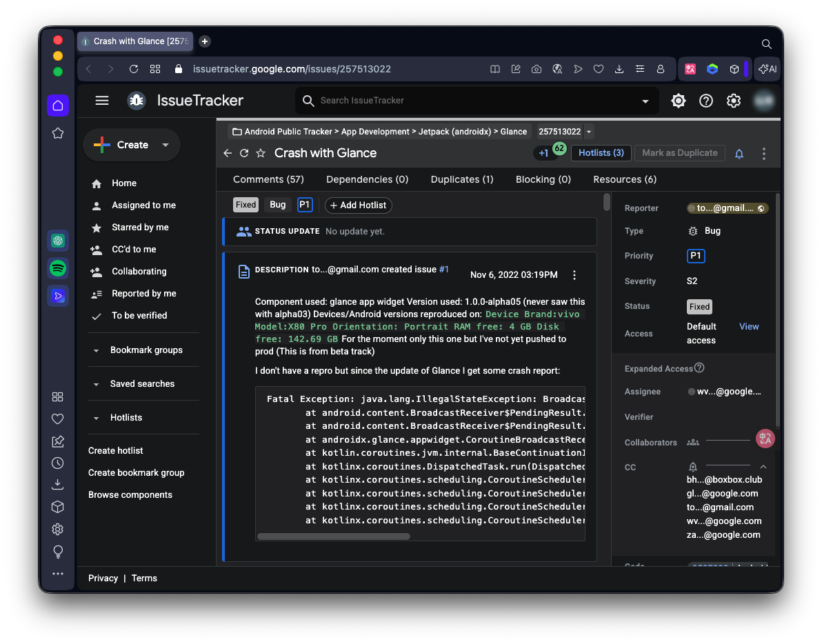822x644 pixels.
Task: Go back using the issue back arrow
Action: (228, 153)
